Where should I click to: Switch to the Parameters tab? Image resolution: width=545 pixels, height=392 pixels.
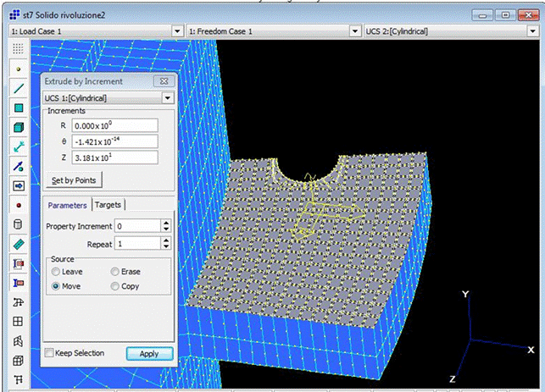tap(67, 205)
